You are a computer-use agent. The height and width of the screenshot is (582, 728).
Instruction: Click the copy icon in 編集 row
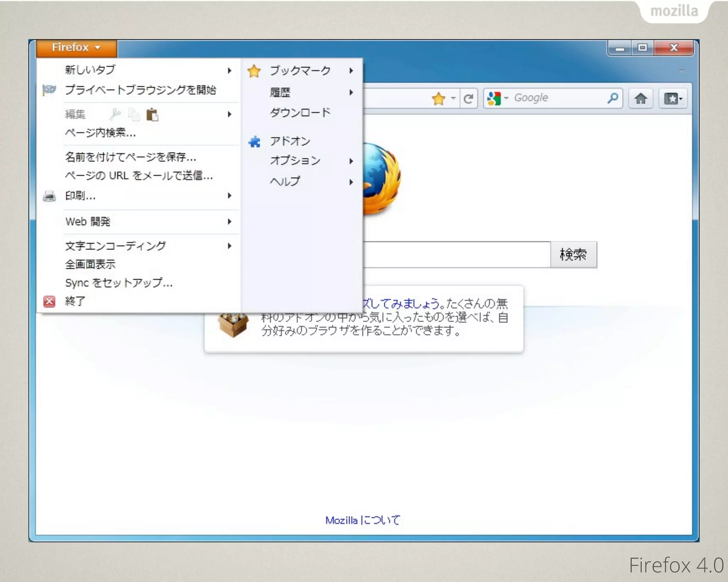tap(134, 114)
